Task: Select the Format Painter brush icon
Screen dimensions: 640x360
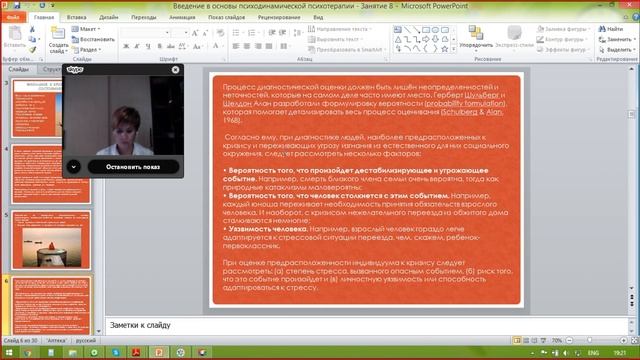Action: coord(32,49)
